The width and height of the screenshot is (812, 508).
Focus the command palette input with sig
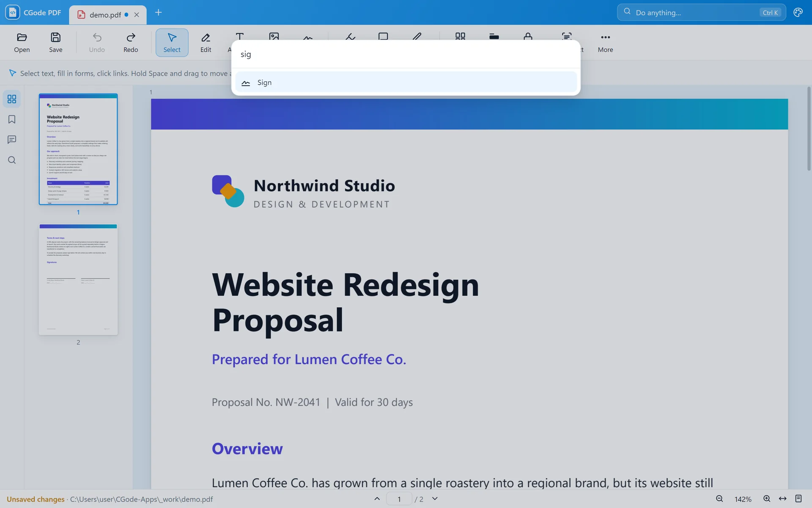406,54
